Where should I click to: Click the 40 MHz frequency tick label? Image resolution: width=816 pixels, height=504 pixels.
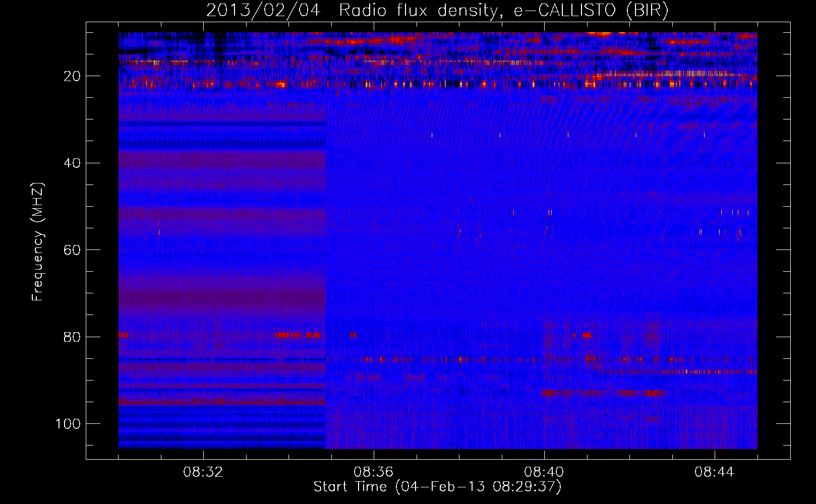[73, 163]
